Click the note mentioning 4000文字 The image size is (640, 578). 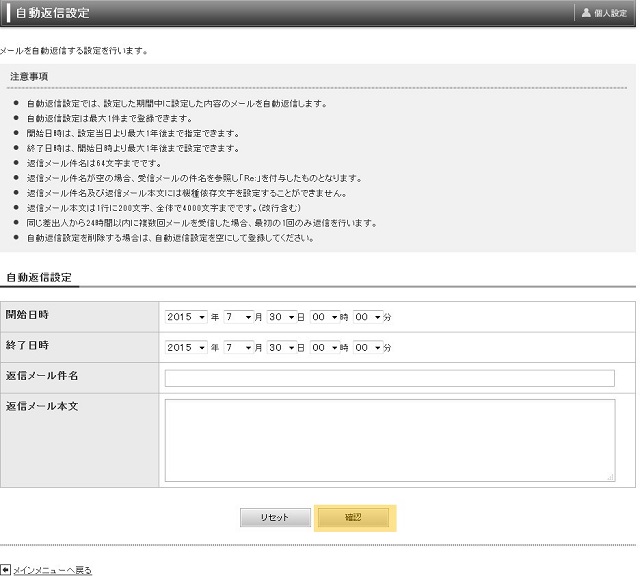[164, 208]
